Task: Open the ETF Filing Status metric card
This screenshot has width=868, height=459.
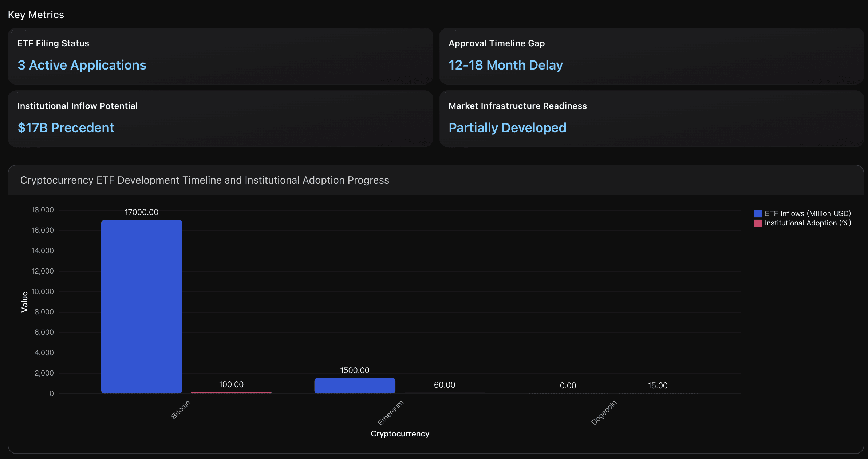Action: click(x=220, y=56)
